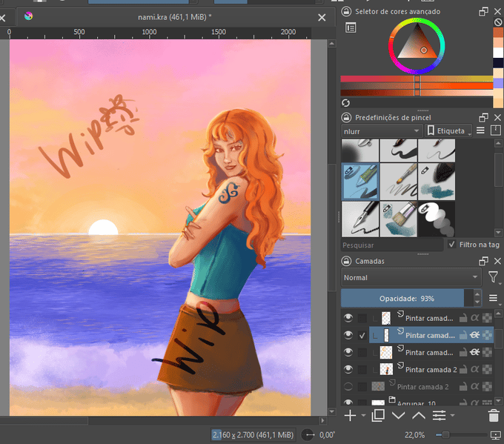Toggle lock on the visible Pintar camada 2 layer
Image resolution: width=504 pixels, height=444 pixels.
[463, 369]
